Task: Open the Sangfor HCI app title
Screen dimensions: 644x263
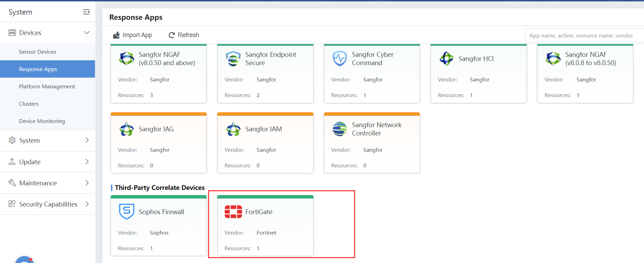Action: point(476,59)
